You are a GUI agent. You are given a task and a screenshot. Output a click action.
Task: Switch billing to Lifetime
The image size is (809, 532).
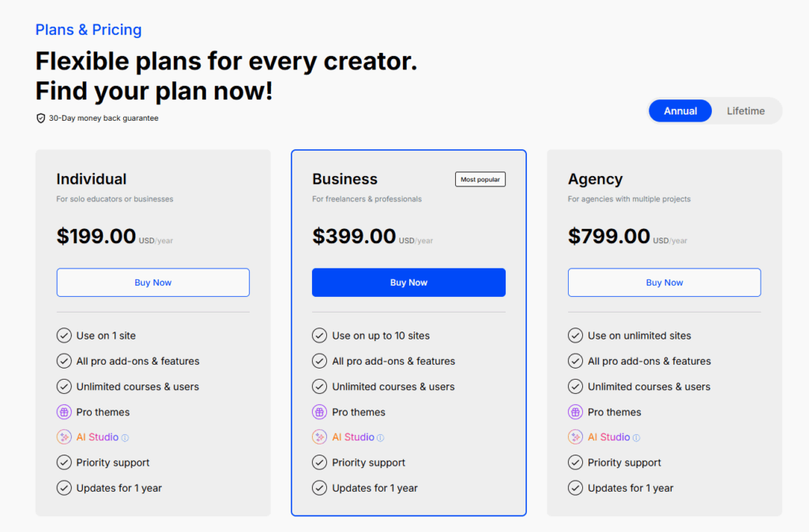pyautogui.click(x=745, y=111)
